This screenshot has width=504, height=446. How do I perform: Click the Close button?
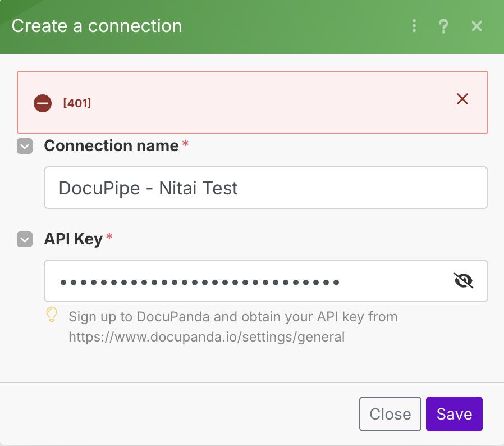click(390, 414)
